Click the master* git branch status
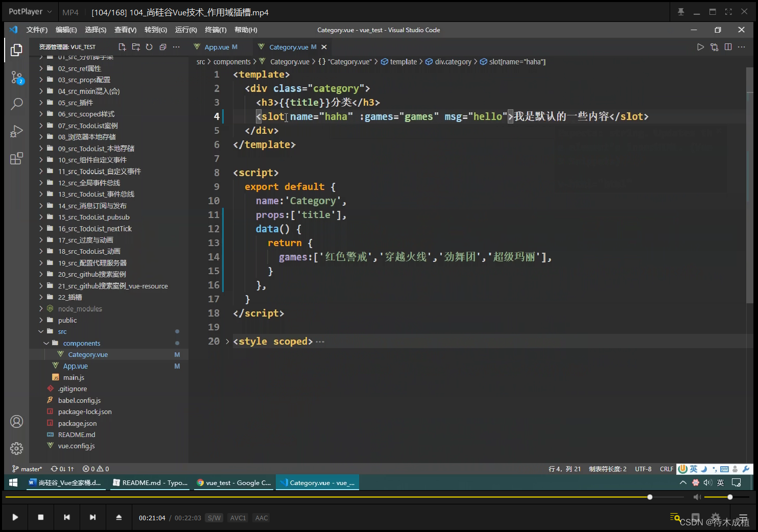The width and height of the screenshot is (758, 532). (x=27, y=469)
